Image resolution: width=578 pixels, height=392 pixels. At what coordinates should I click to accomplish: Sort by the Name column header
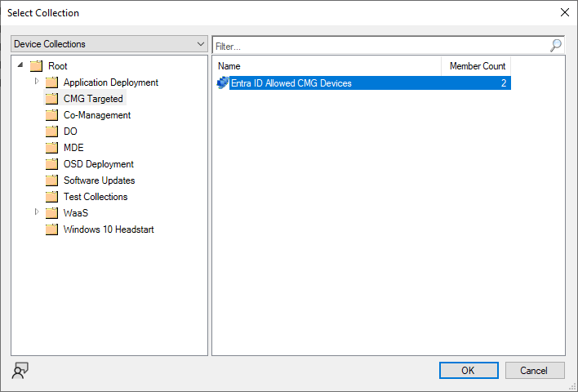[327, 66]
